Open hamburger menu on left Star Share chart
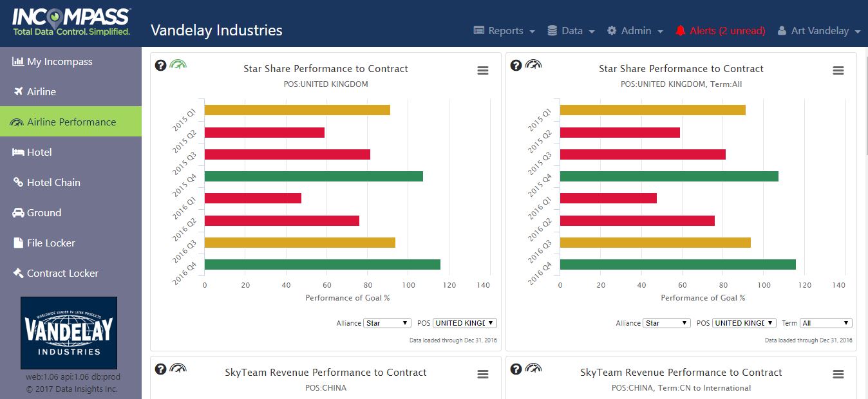The height and width of the screenshot is (399, 868). 482,71
